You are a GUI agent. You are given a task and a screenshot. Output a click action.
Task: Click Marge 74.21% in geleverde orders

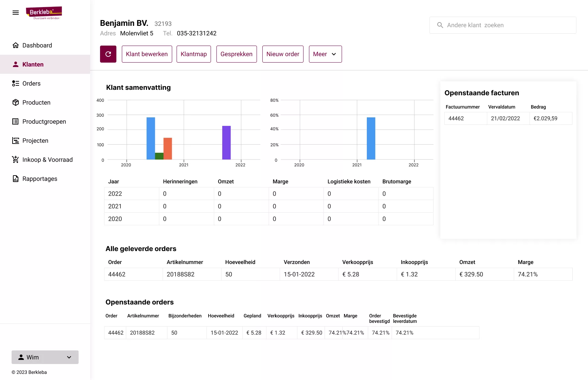(x=528, y=274)
